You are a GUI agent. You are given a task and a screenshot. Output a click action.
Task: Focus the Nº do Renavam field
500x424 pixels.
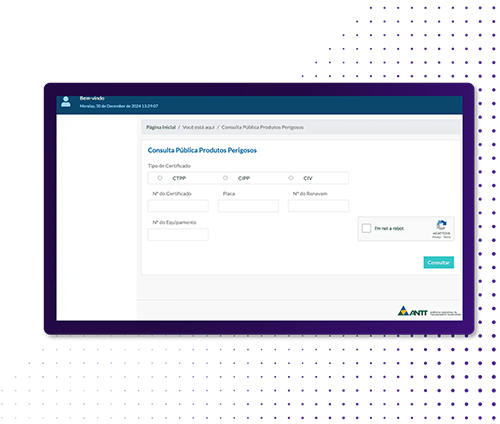tap(318, 206)
